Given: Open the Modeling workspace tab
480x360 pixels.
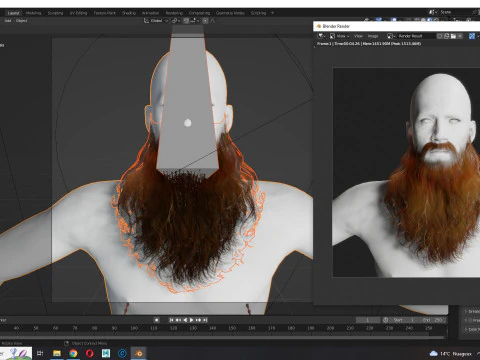Looking at the screenshot, I should pos(34,13).
